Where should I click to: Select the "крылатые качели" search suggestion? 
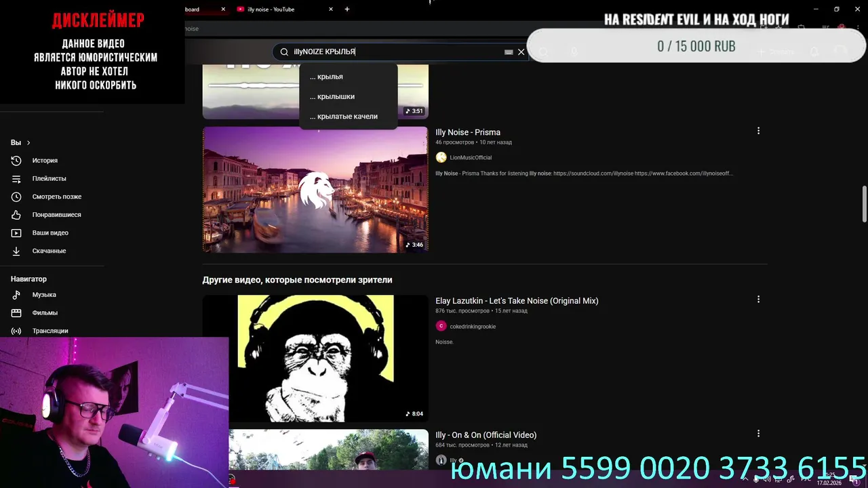(x=348, y=116)
